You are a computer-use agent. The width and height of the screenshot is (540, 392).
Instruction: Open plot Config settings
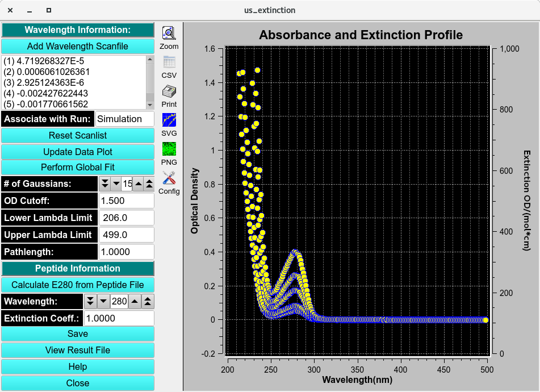click(x=169, y=182)
